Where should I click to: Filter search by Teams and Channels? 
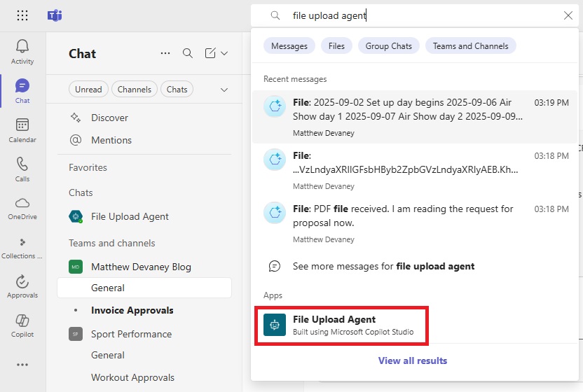(x=470, y=45)
